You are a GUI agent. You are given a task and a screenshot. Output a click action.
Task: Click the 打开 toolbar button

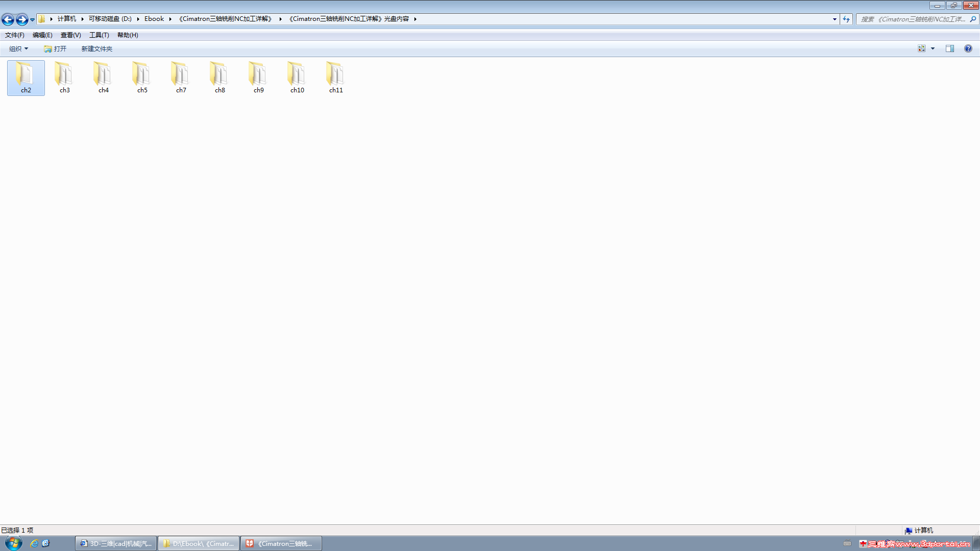tap(55, 49)
